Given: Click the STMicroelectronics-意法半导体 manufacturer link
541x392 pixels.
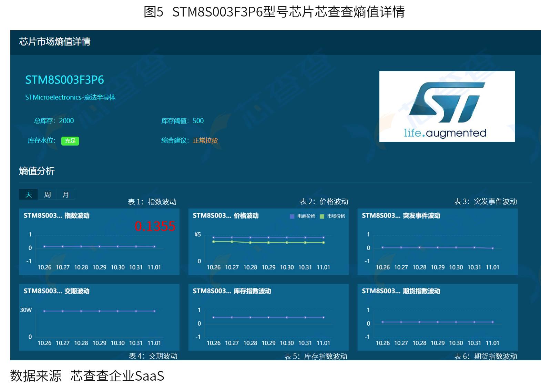Looking at the screenshot, I should (70, 97).
